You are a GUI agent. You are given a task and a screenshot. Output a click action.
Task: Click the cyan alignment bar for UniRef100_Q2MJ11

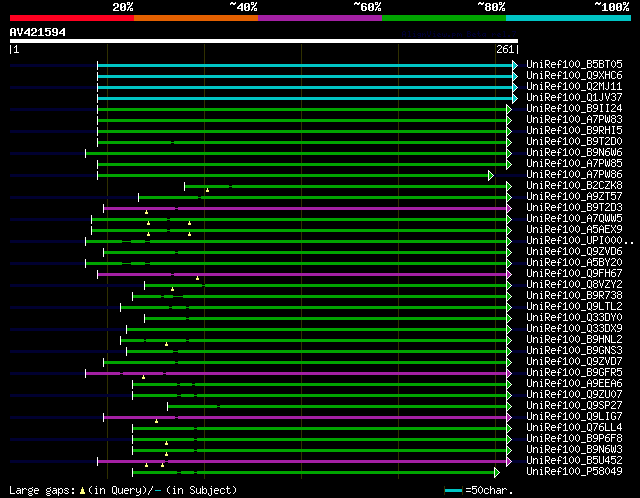coord(300,87)
